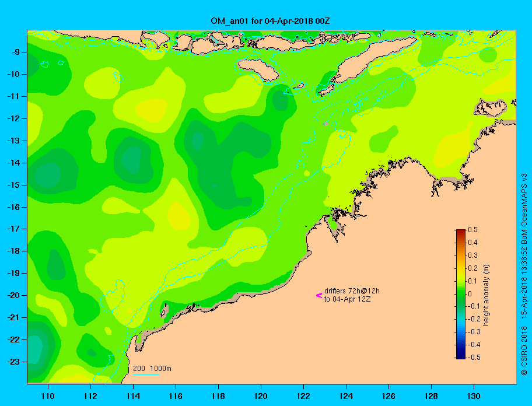Click longitude tick label 112
532x406 pixels.
click(90, 396)
